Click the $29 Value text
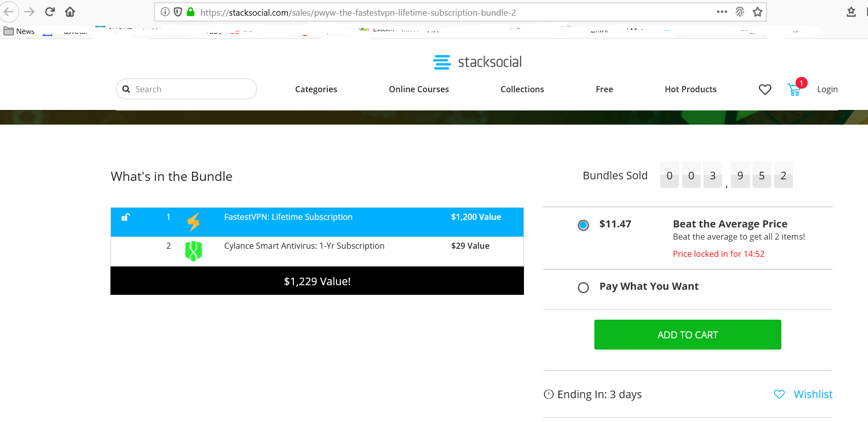This screenshot has height=422, width=868. [x=470, y=246]
